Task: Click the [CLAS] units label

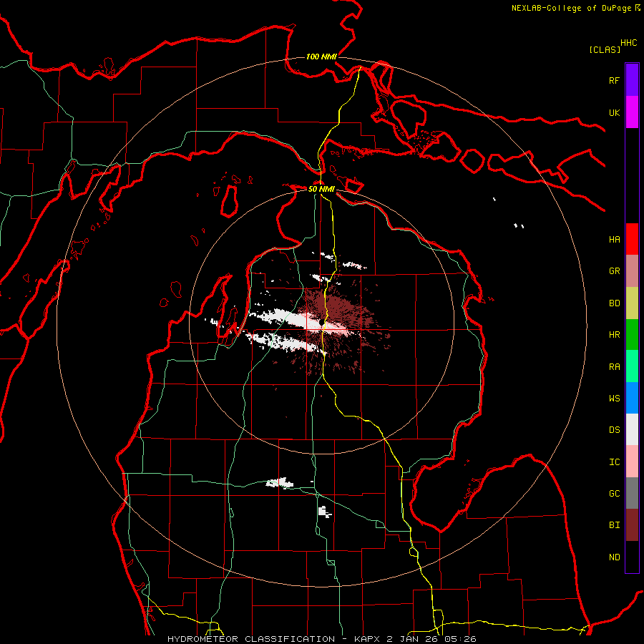Action: 605,49
